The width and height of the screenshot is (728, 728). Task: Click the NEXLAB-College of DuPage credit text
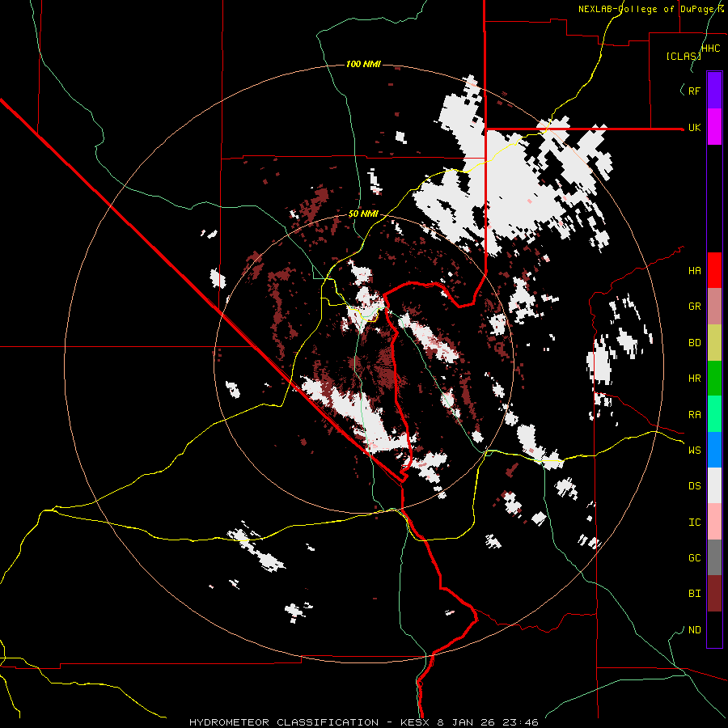650,9
